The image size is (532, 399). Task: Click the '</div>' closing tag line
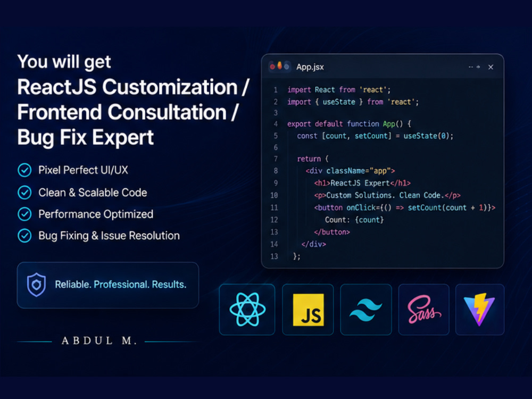pos(313,244)
